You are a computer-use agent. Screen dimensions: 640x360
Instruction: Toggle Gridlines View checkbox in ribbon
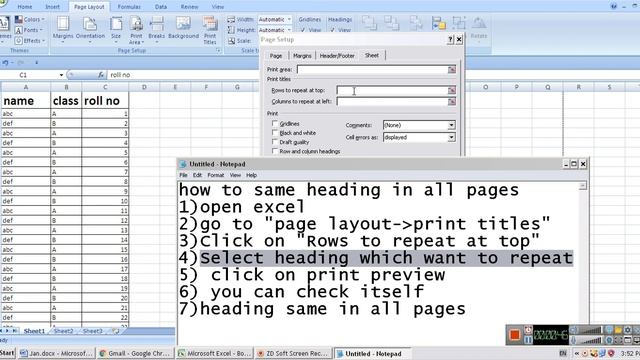pyautogui.click(x=302, y=30)
